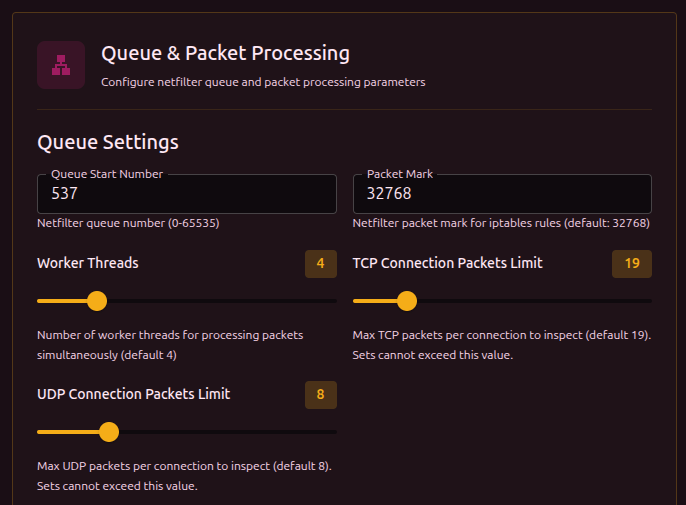Screen dimensions: 686x505
Task: Click the Queue & Packet Processing heading
Action: pyautogui.click(x=225, y=53)
